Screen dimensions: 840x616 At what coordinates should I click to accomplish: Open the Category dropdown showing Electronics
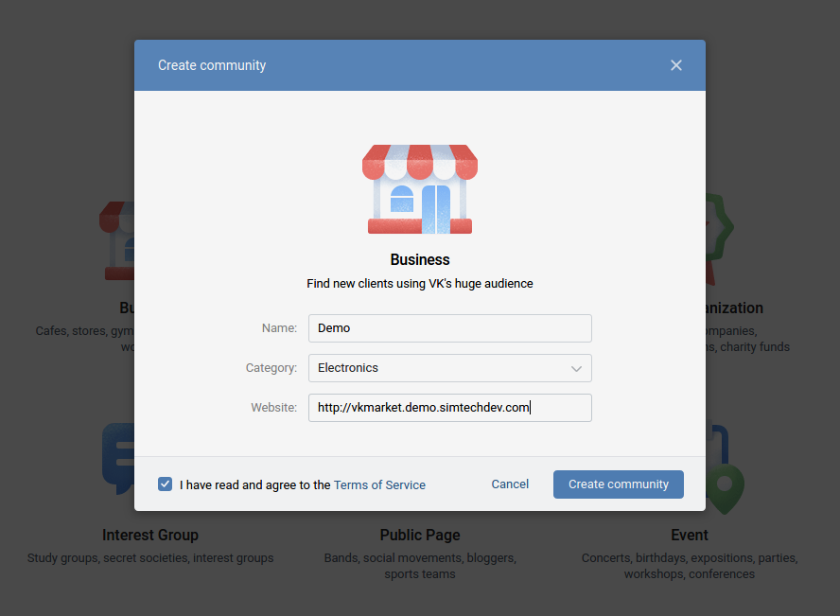450,368
